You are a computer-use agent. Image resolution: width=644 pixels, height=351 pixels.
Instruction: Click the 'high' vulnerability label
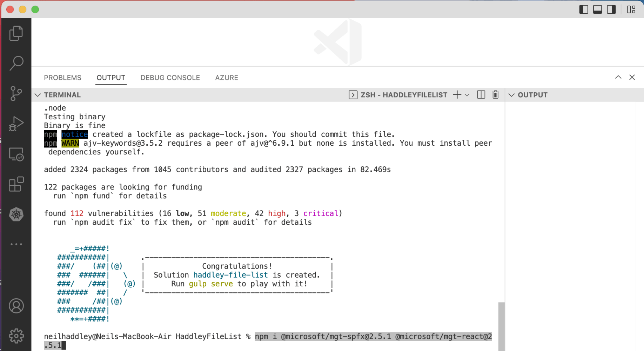pyautogui.click(x=277, y=213)
